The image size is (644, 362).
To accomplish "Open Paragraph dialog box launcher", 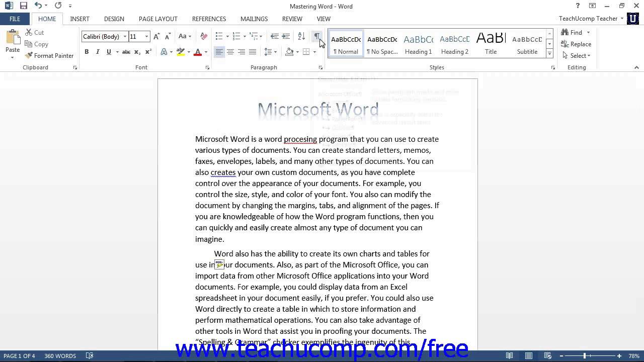I will (320, 67).
